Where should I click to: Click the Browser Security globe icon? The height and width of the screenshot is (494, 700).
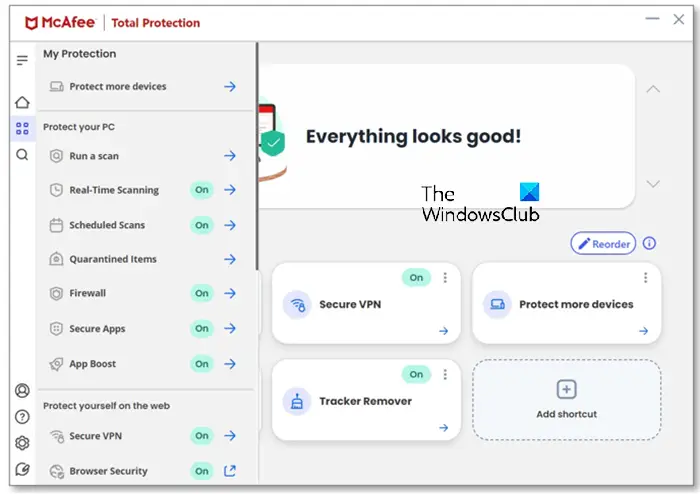click(57, 471)
